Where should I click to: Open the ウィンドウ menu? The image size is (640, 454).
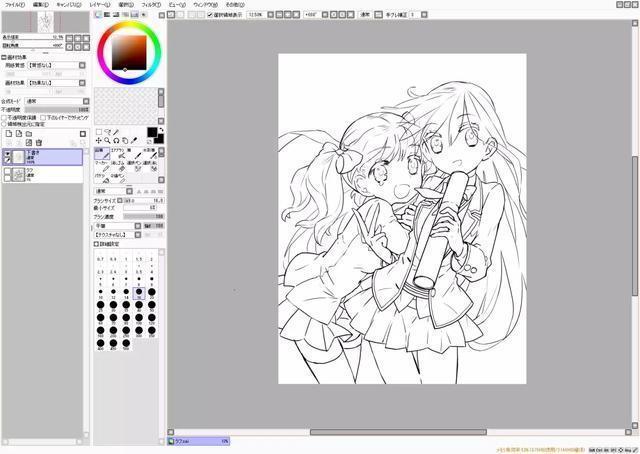205,5
